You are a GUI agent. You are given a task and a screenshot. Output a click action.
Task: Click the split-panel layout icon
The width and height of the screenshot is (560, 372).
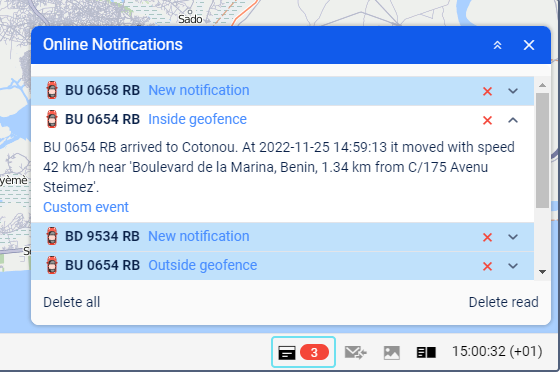426,353
